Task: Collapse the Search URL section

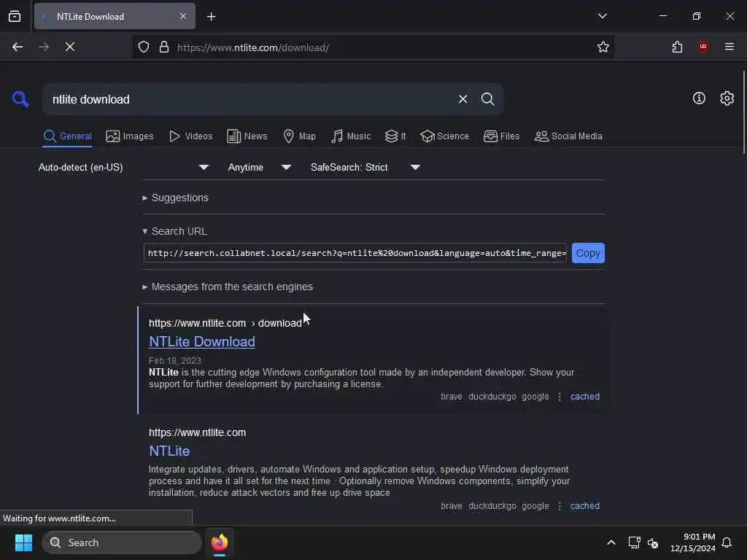Action: coord(174,231)
